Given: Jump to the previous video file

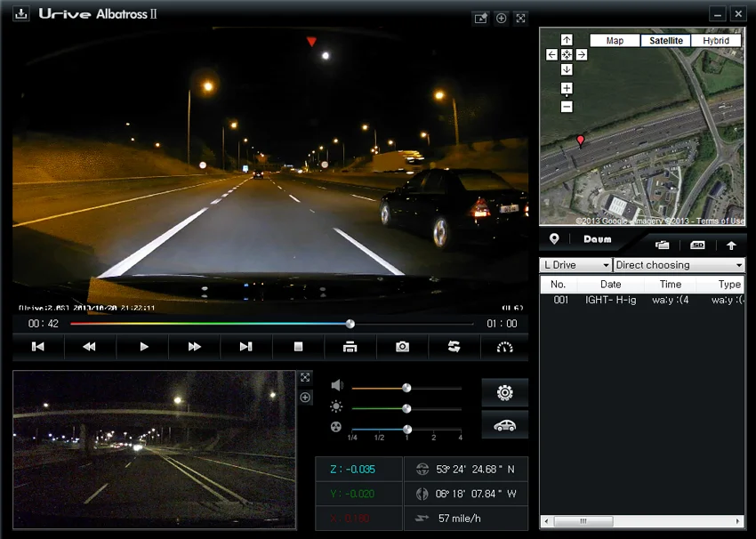Looking at the screenshot, I should click(38, 347).
